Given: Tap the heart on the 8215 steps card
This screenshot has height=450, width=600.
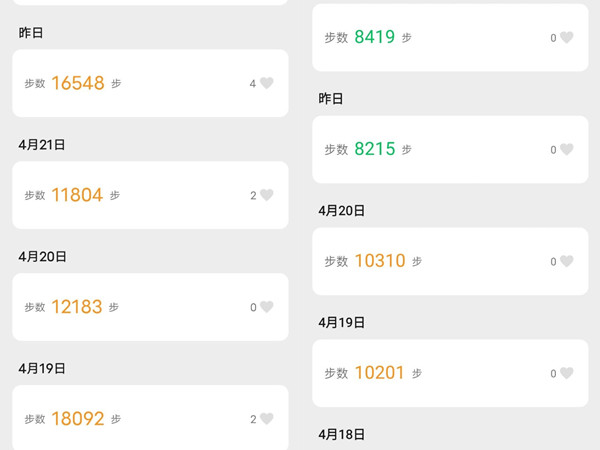Looking at the screenshot, I should coord(567,150).
